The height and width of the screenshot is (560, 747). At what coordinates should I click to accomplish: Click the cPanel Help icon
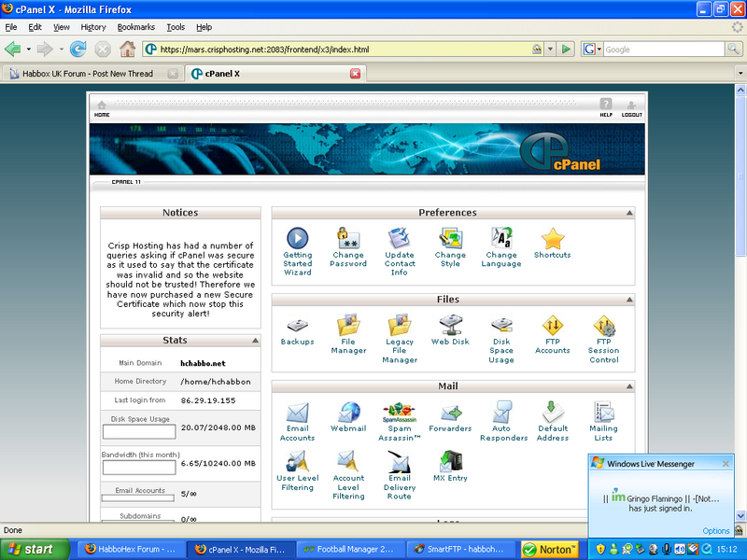tap(605, 107)
